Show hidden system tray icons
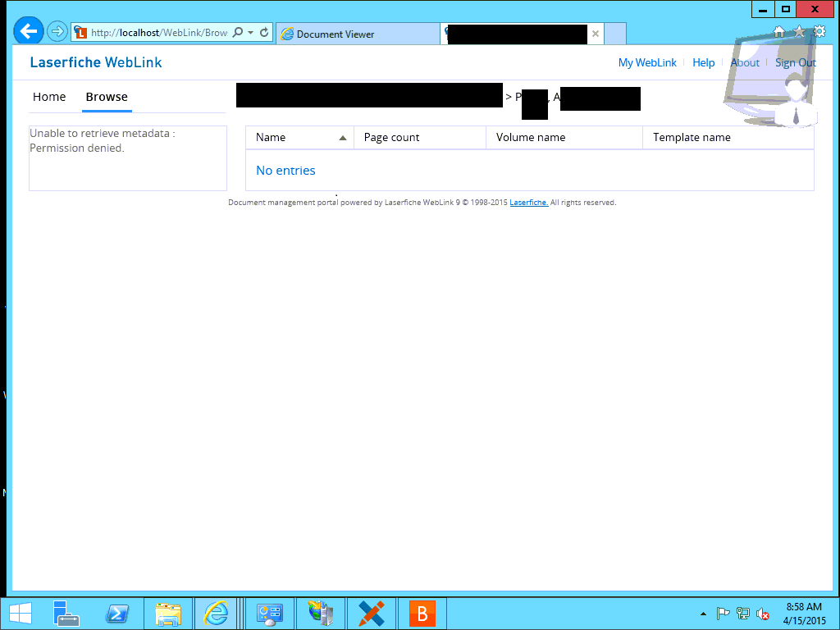Screen dimensions: 840x630 click(703, 614)
